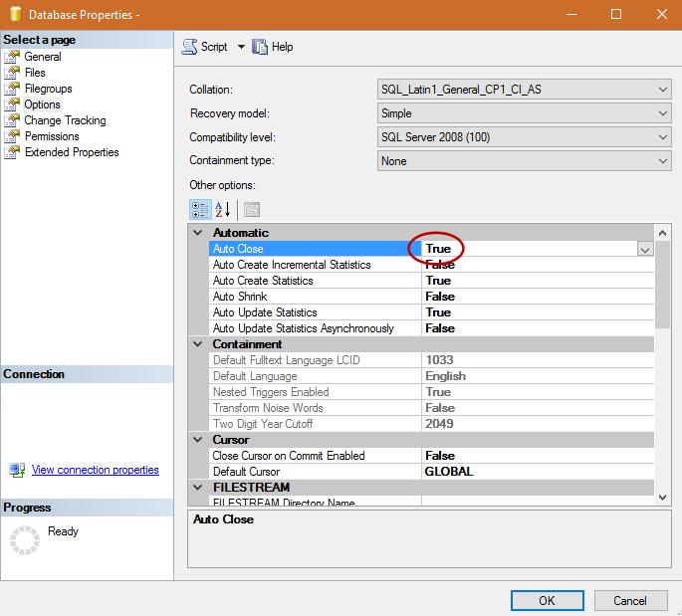The width and height of the screenshot is (682, 616).
Task: Click the Extended Properties page icon
Action: (x=12, y=152)
